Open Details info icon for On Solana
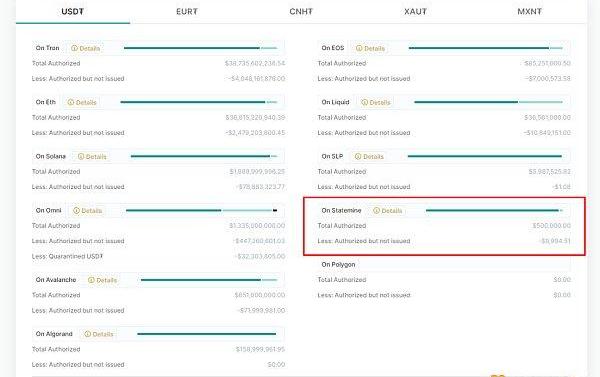This screenshot has width=600, height=377. [x=81, y=157]
